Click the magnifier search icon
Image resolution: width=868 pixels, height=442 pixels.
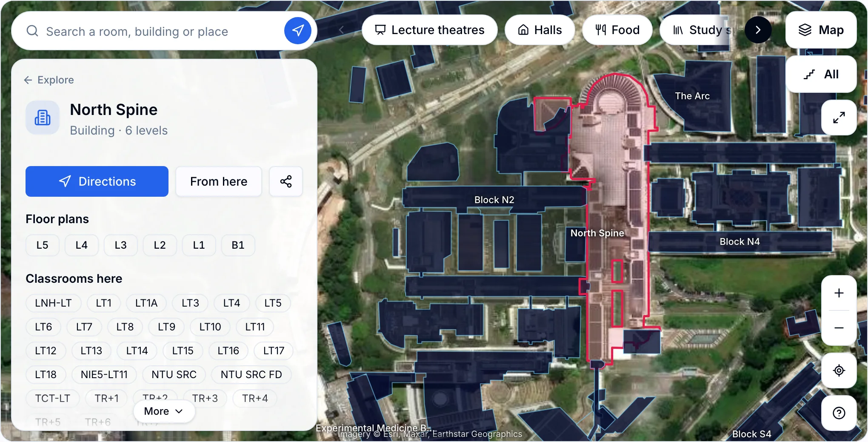32,31
